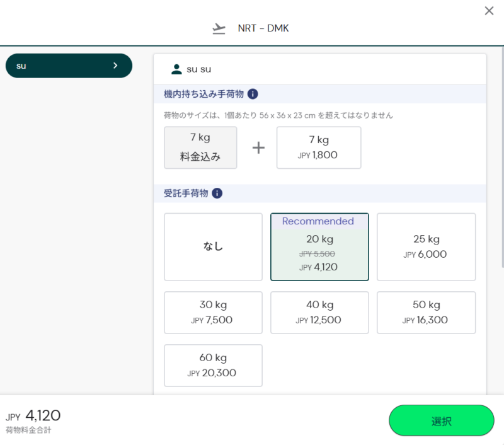Screen dimensions: 504x445
Task: Expand the su passenger chevron arrow
Action: pyautogui.click(x=115, y=66)
